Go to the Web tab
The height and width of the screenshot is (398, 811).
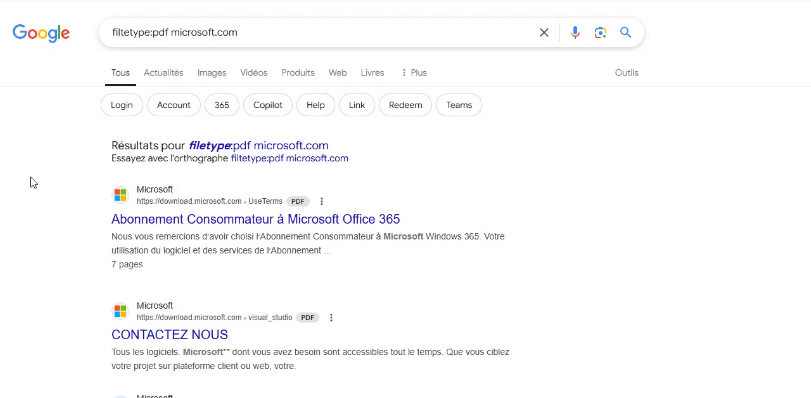pyautogui.click(x=338, y=73)
